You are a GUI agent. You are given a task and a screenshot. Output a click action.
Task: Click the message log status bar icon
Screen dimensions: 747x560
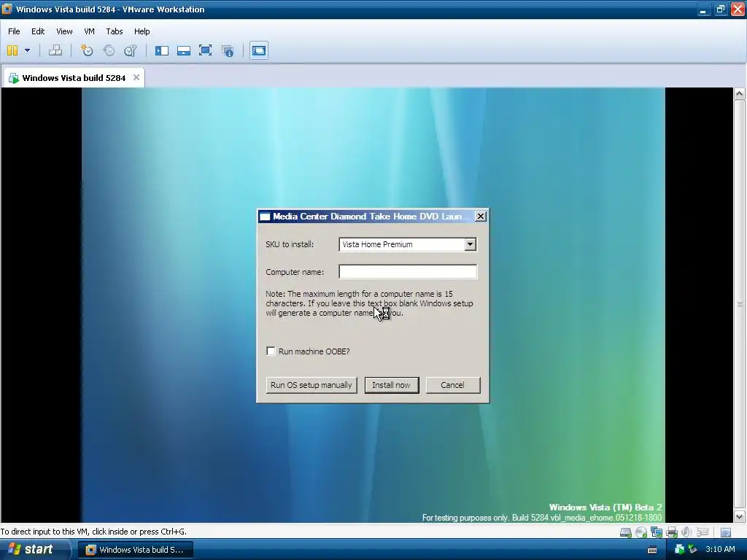tap(726, 532)
